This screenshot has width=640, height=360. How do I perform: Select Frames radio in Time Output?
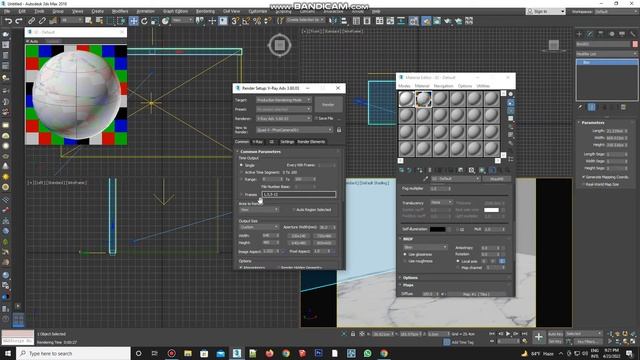(x=241, y=195)
